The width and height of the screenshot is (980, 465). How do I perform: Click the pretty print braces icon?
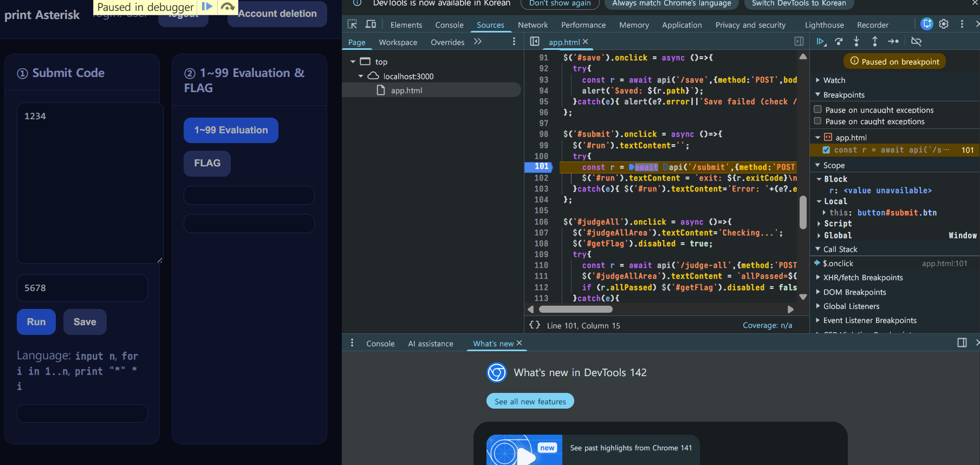pyautogui.click(x=535, y=325)
